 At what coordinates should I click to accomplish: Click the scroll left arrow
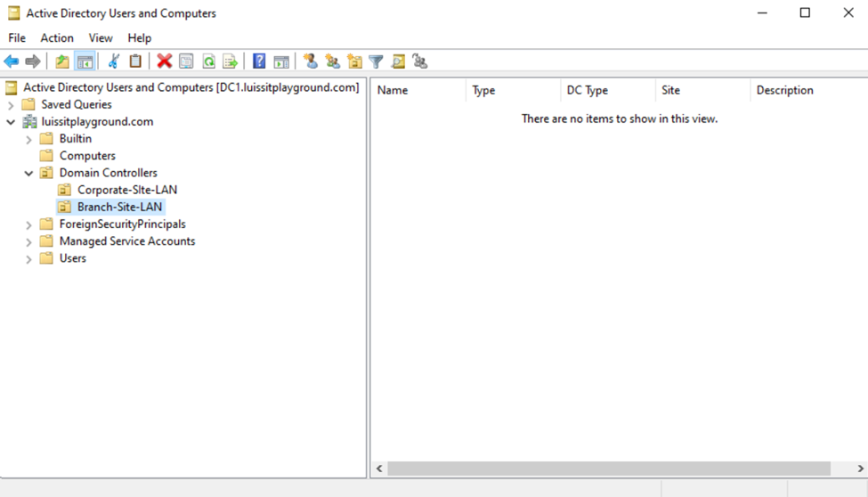pyautogui.click(x=379, y=468)
